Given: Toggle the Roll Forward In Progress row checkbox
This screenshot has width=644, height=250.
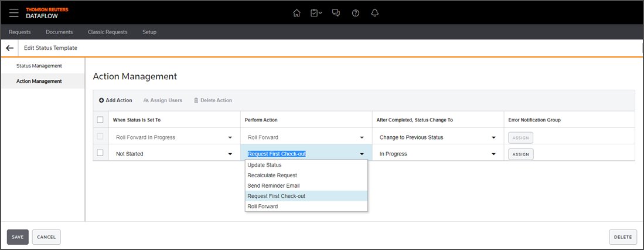Looking at the screenshot, I should 100,136.
